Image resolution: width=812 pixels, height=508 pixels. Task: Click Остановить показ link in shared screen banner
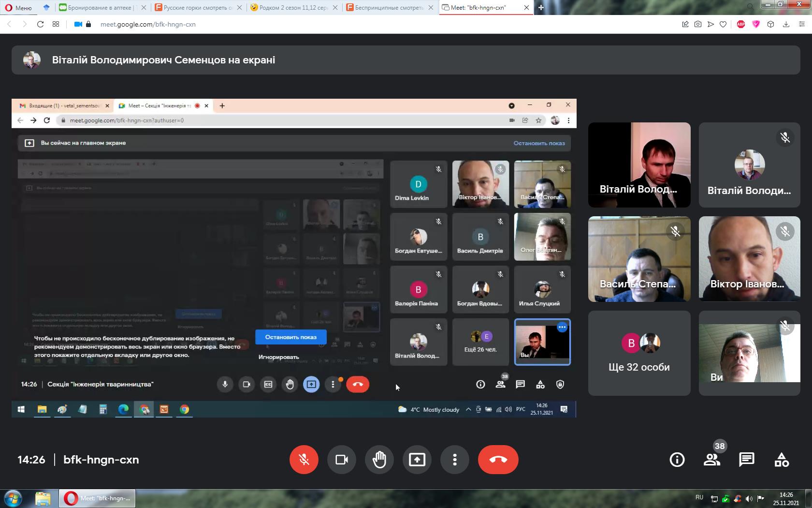tap(539, 143)
